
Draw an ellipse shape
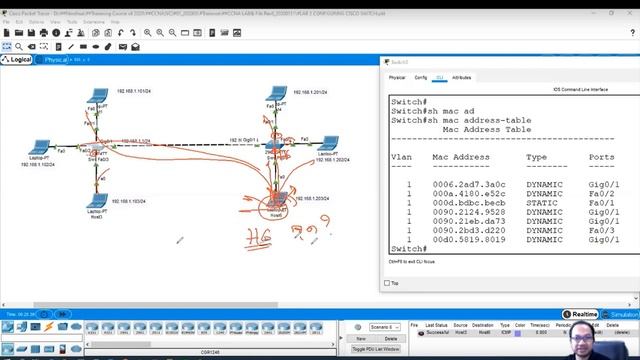tap(96, 47)
